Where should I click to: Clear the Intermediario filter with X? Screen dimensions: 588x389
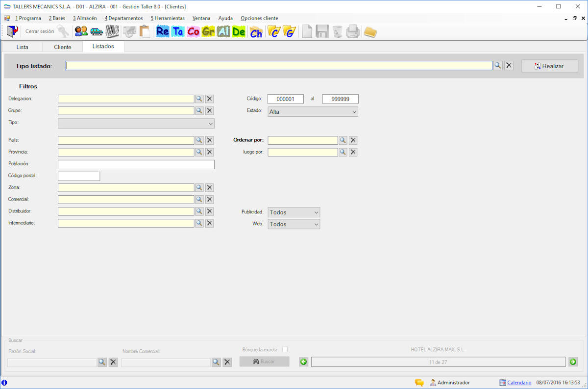pos(210,223)
